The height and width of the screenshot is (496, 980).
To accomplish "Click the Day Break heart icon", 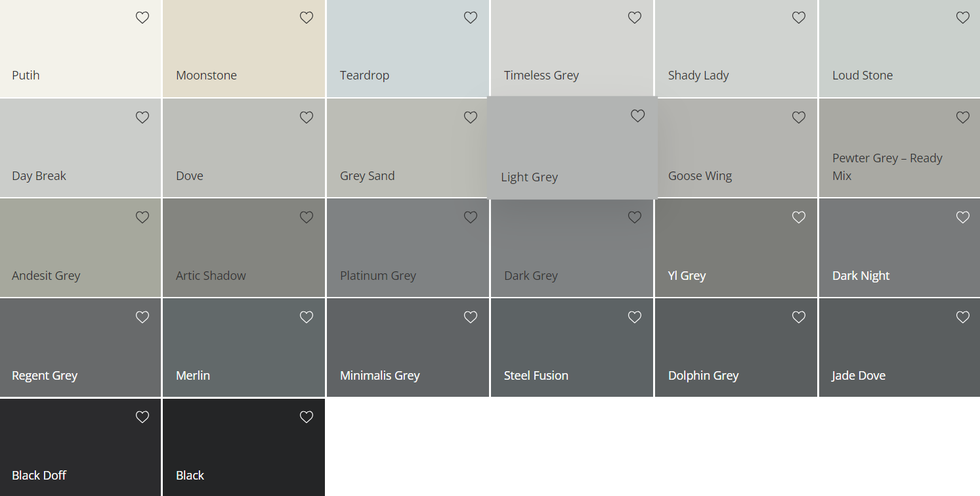I will point(142,118).
